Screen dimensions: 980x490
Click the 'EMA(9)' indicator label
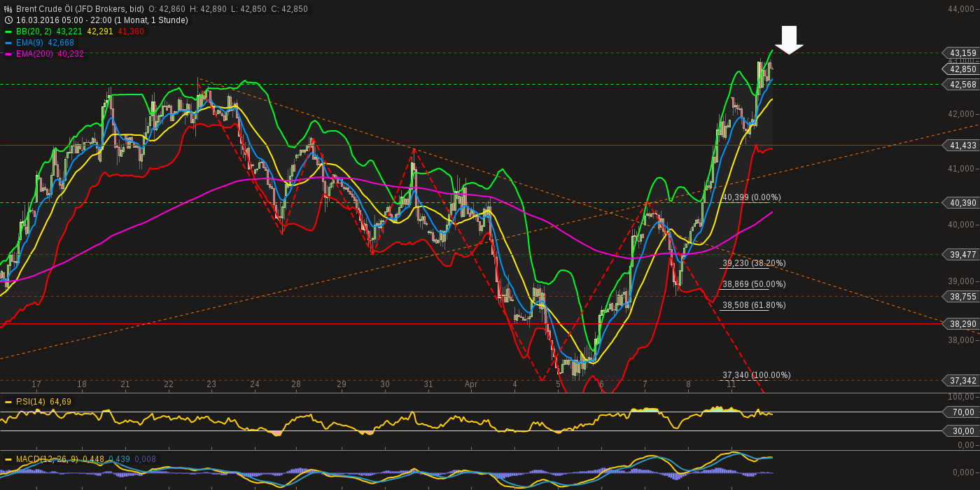(x=30, y=43)
